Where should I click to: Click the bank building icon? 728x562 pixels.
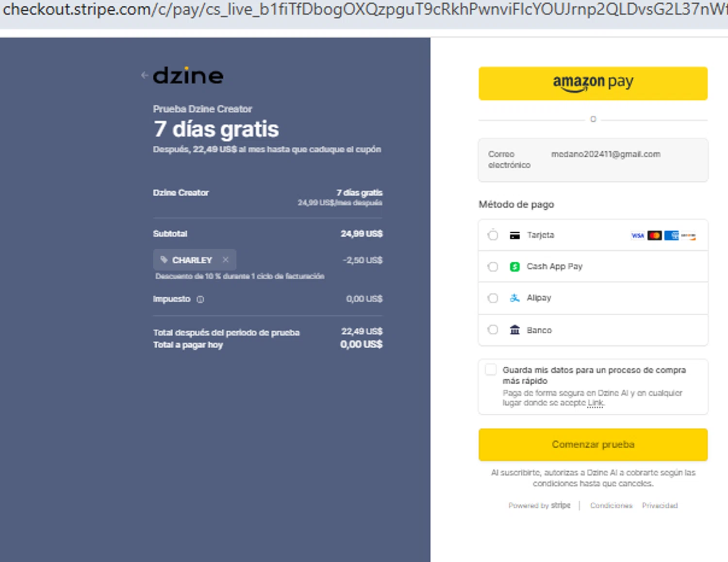coord(515,330)
